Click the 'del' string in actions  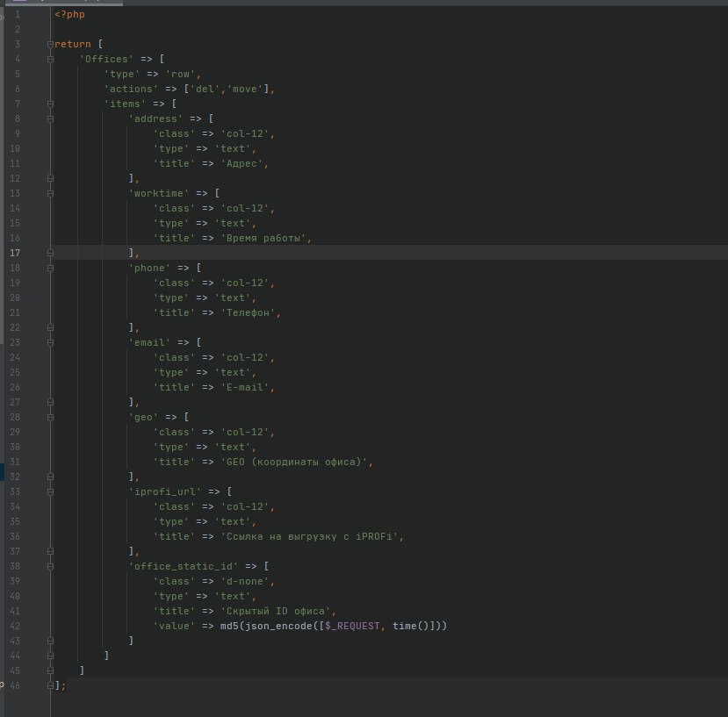click(x=205, y=90)
